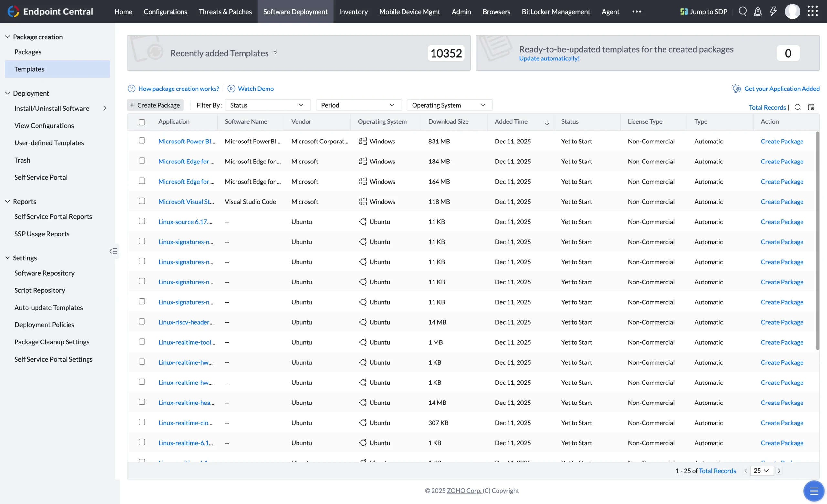Open the Microsoft Power BI application link
Image resolution: width=827 pixels, height=504 pixels.
coord(187,141)
